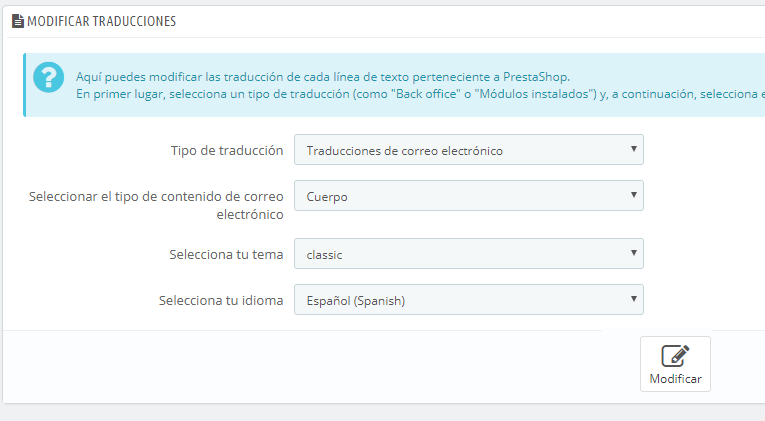Open the language dropdown showing Español (Spanish)

[468, 300]
